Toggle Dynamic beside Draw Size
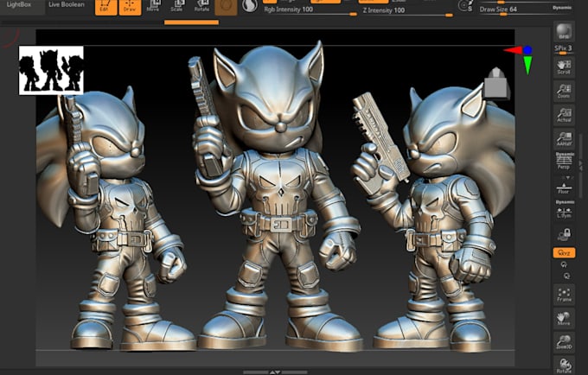 point(562,8)
